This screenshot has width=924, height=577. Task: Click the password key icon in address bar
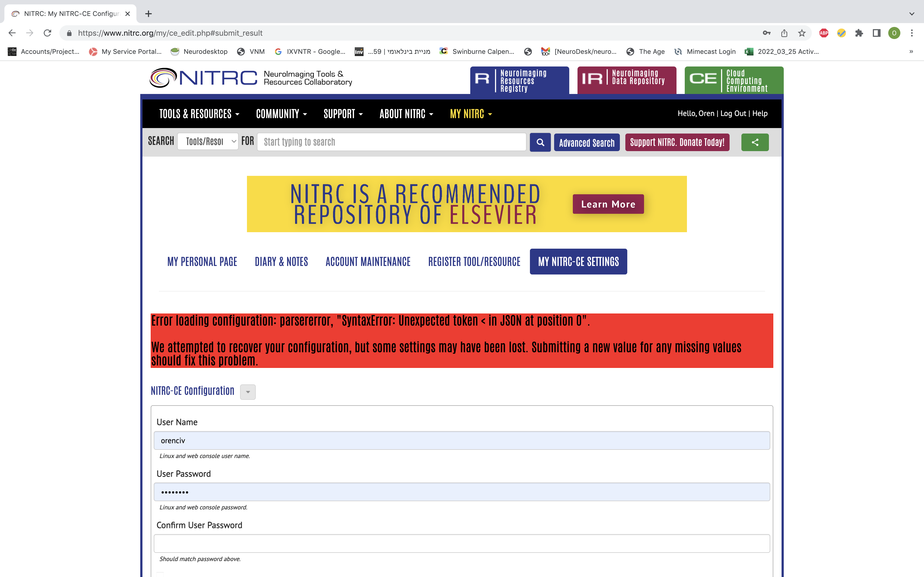(767, 33)
